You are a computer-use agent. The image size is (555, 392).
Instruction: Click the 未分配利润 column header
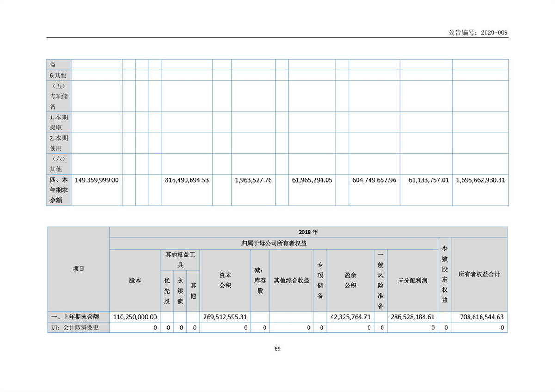pyautogui.click(x=413, y=280)
